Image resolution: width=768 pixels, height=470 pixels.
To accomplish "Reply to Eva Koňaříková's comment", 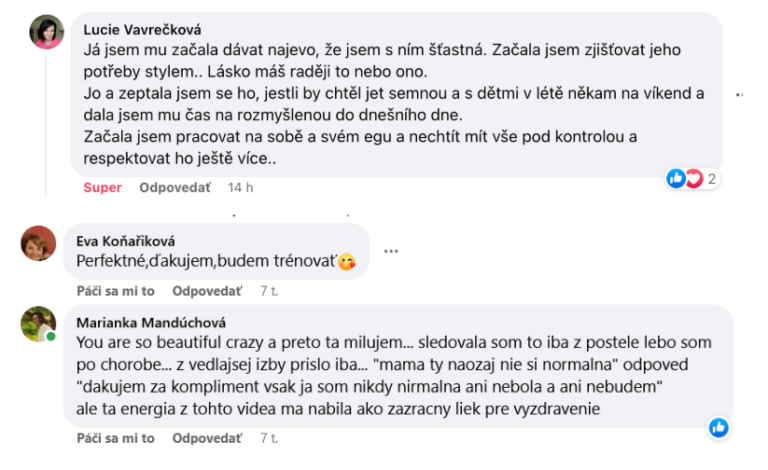I will (x=207, y=291).
